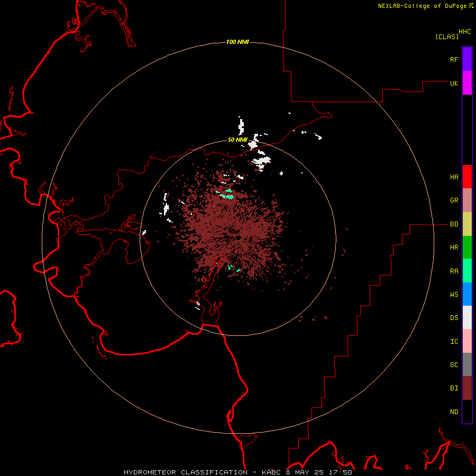This screenshot has height=476, width=476.
Task: Click the 'IC' legend label
Action: (x=454, y=342)
